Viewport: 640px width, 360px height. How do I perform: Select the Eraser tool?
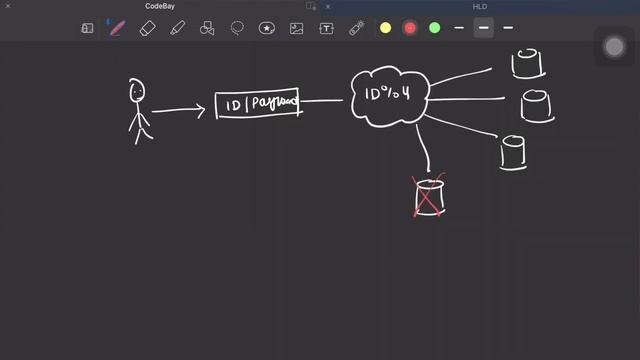tap(147, 28)
